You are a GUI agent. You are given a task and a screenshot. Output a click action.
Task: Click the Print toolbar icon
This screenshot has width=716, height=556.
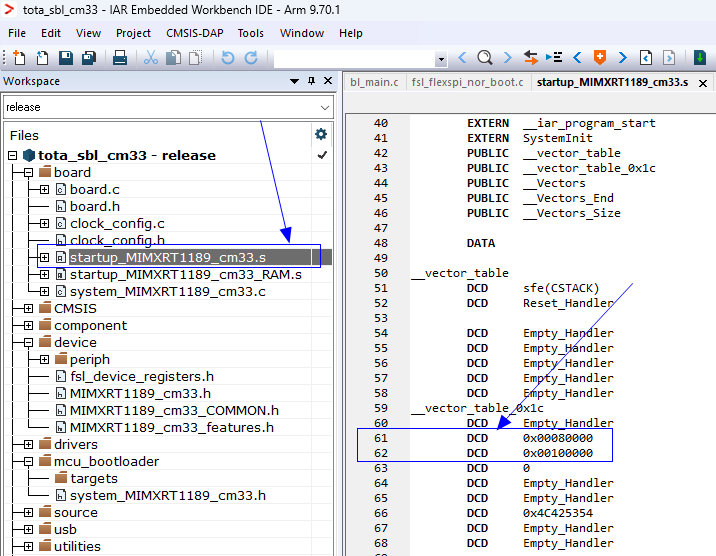point(120,58)
